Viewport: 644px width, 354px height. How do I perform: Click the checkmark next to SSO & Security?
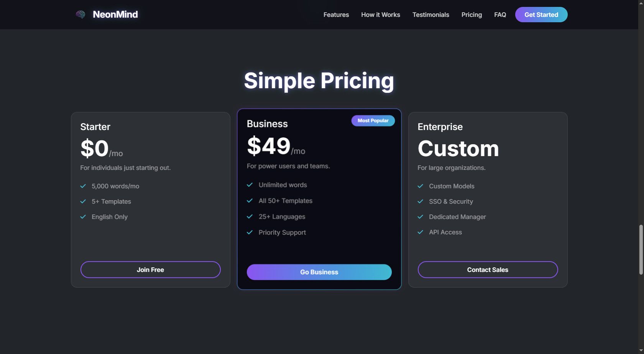pyautogui.click(x=420, y=201)
